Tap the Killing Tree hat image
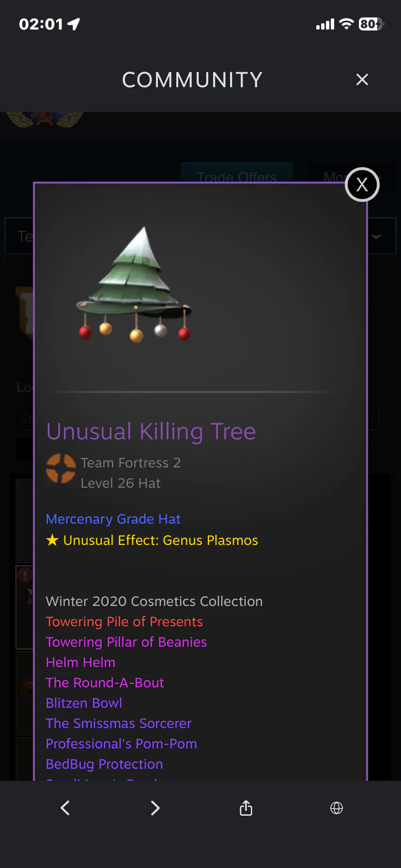This screenshot has height=868, width=401. pyautogui.click(x=135, y=285)
